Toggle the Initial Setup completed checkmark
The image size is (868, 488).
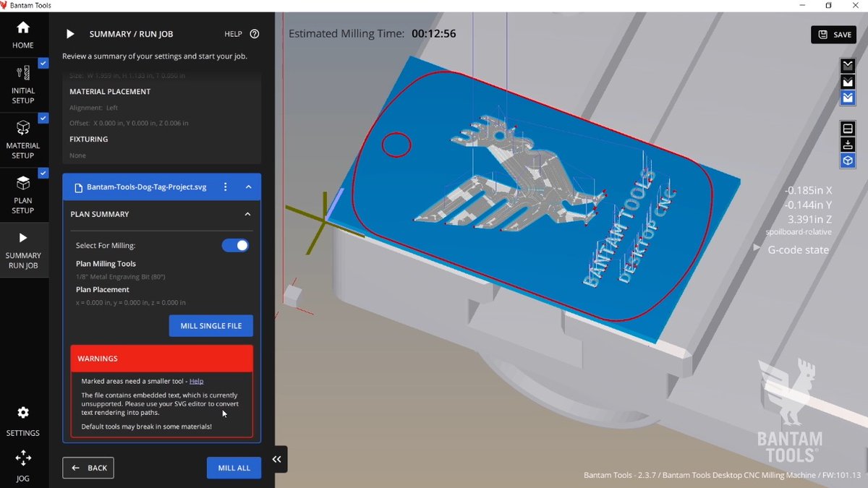43,63
